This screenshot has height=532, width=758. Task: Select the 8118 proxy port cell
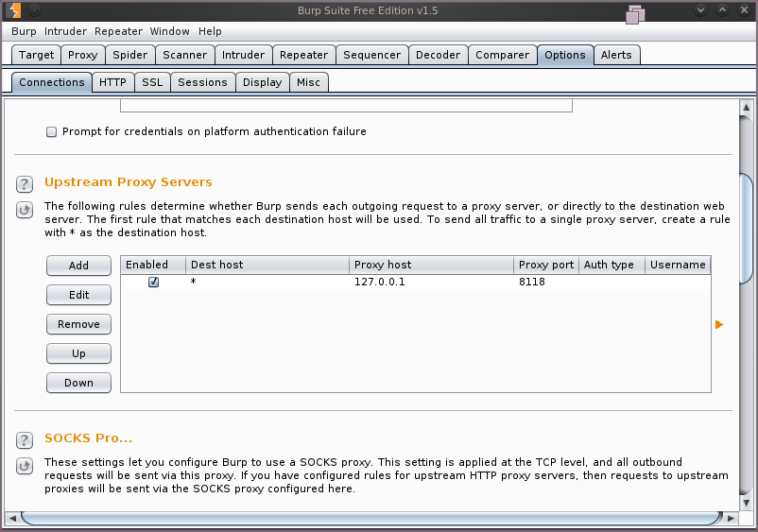[546, 282]
